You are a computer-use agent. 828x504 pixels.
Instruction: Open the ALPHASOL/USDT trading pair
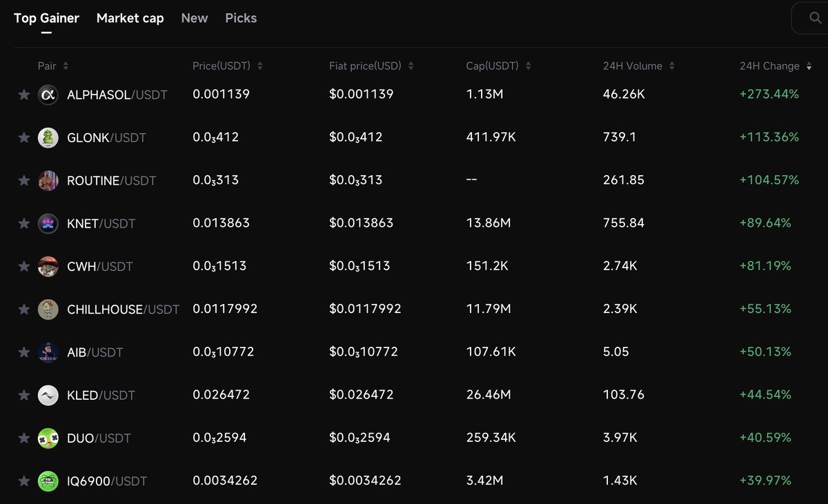[x=117, y=94]
